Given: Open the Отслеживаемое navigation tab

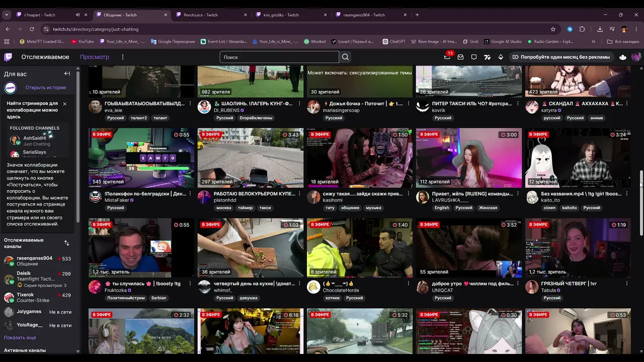Looking at the screenshot, I should [x=45, y=57].
